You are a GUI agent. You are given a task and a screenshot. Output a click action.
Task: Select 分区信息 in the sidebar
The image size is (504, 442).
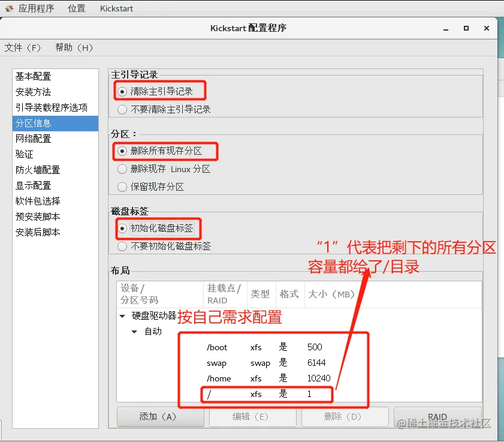click(x=55, y=123)
